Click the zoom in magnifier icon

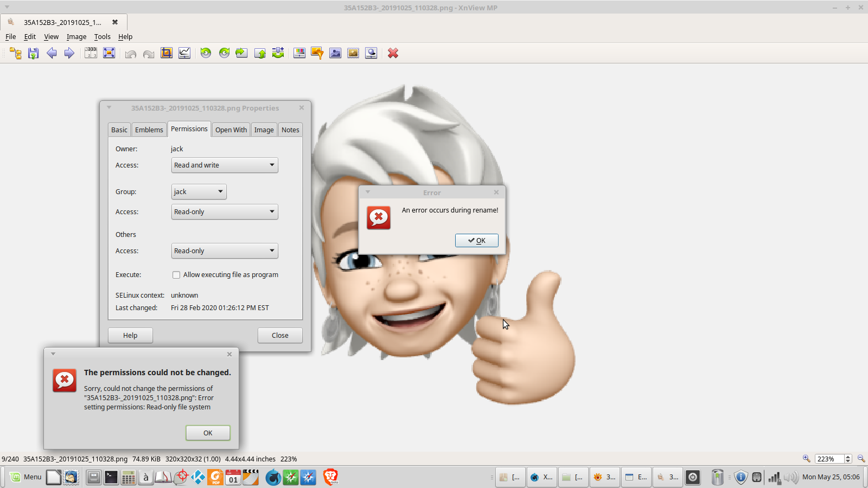(806, 459)
